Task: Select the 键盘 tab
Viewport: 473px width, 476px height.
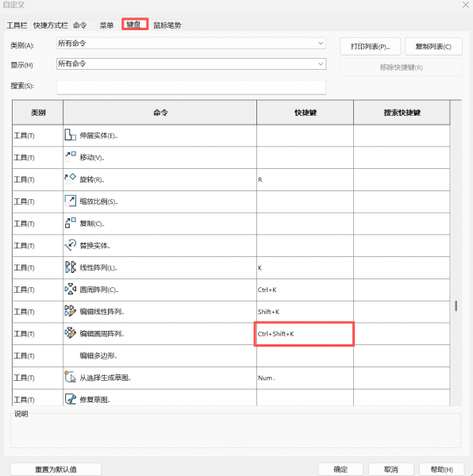Action: (134, 25)
